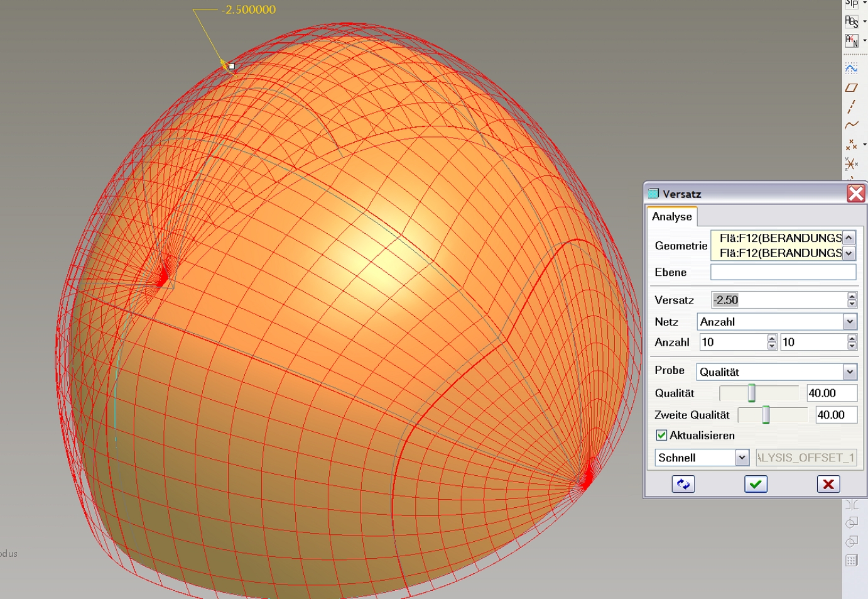
Task: Adjust the Zweite Qualität slider handle
Action: (x=766, y=415)
